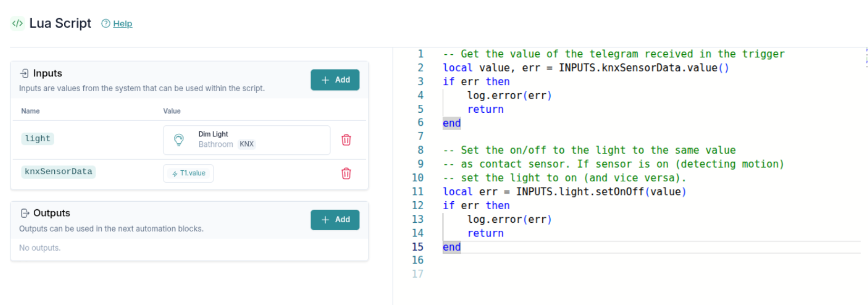Click the Dim Light bulb icon
The image size is (868, 305).
(179, 140)
